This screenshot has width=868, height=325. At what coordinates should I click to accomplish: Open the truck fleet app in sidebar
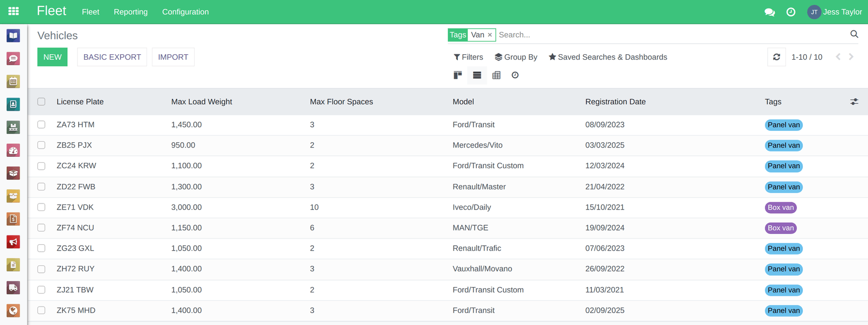pyautogui.click(x=14, y=288)
